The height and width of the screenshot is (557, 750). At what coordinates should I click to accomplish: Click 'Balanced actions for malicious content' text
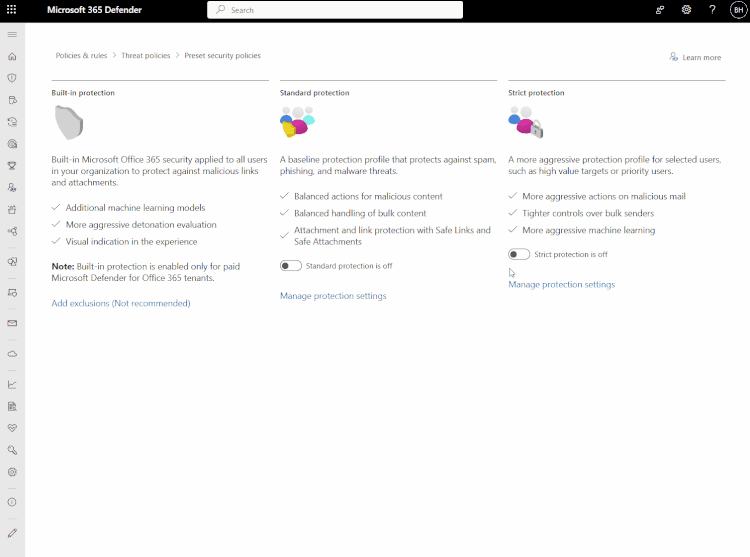(368, 197)
